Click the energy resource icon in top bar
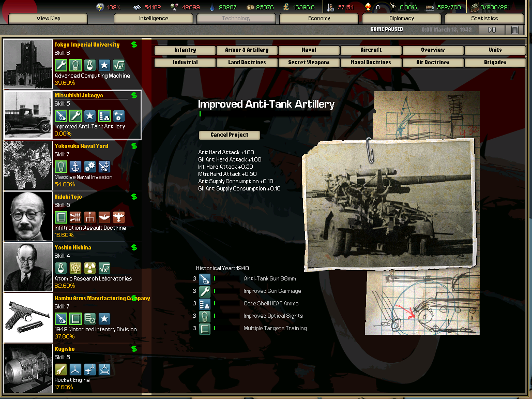 (100, 7)
